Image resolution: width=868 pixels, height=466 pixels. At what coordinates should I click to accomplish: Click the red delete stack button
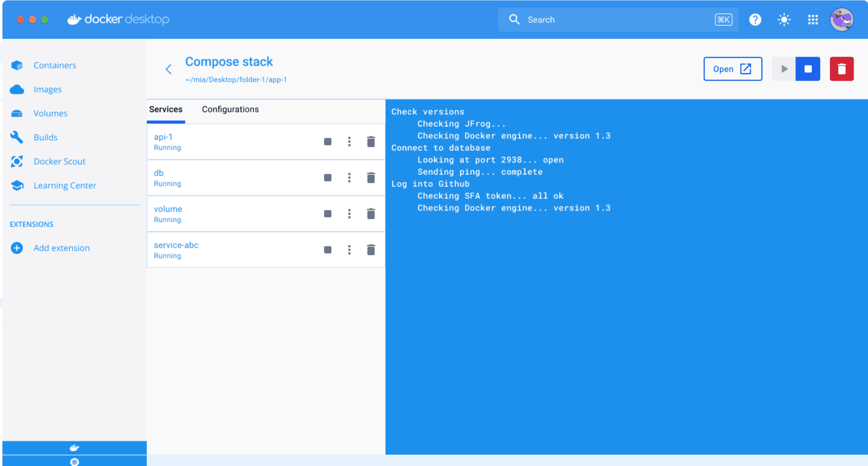841,69
